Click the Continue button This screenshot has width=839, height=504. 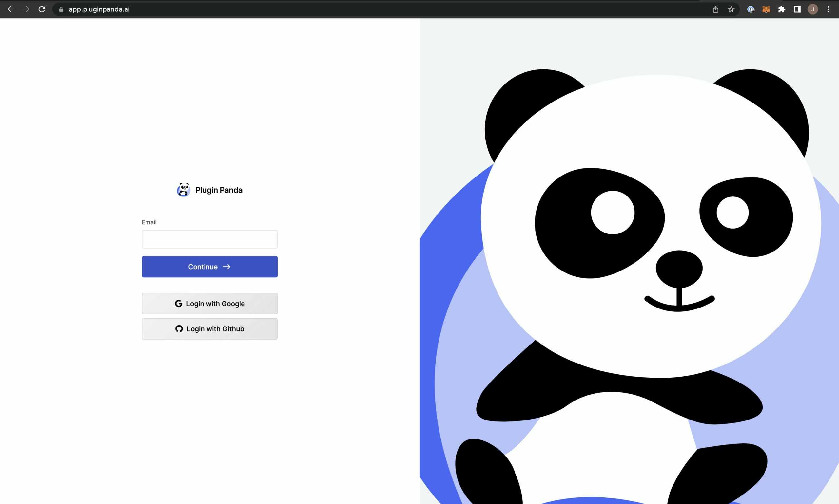pos(210,267)
